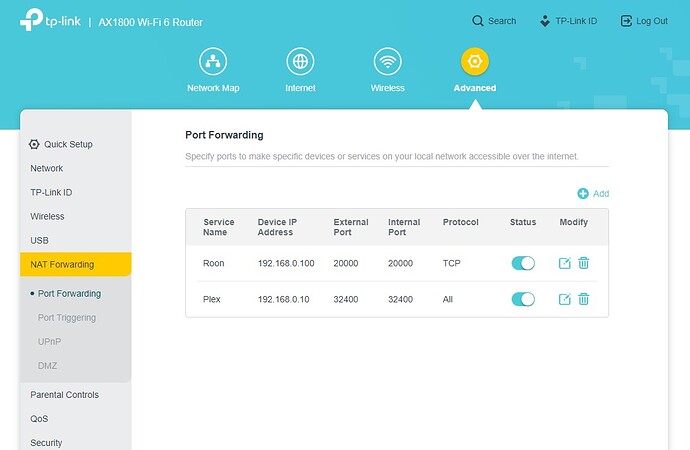Screen dimensions: 690x450
Task: Click the Status column header
Action: 523,222
